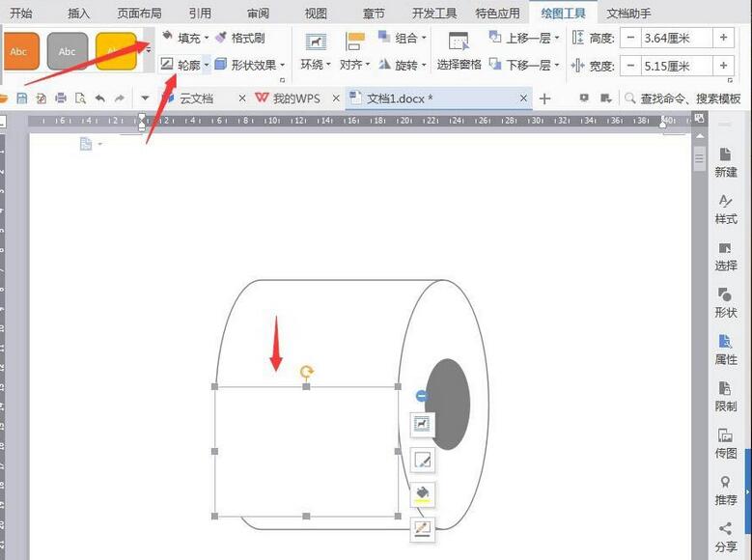Click 下移一层 send backward
This screenshot has width=752, height=560.
click(524, 65)
